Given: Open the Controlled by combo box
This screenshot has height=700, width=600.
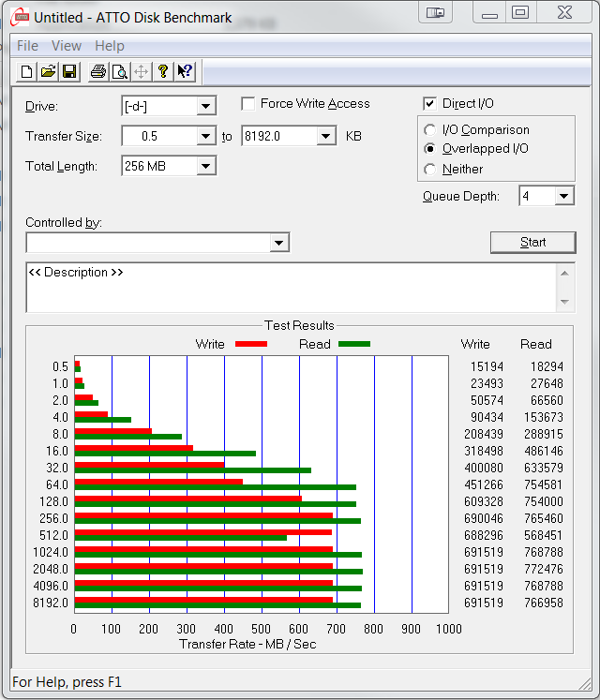Looking at the screenshot, I should pyautogui.click(x=278, y=243).
